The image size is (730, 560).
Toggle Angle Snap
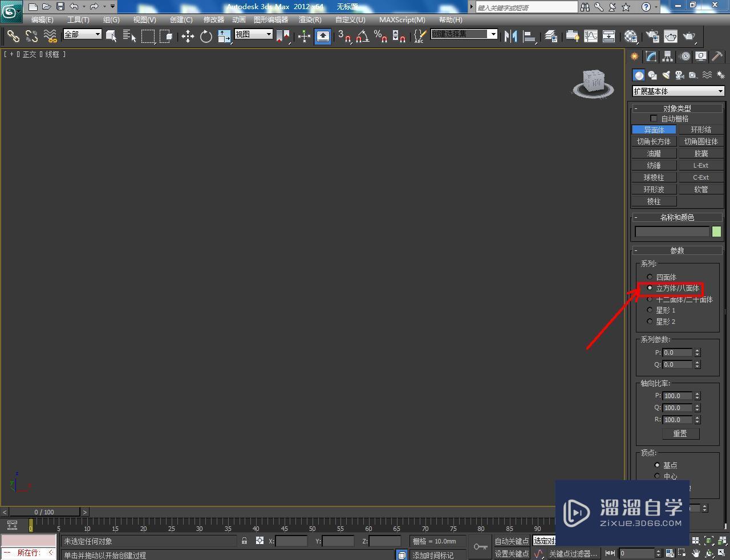pyautogui.click(x=362, y=36)
